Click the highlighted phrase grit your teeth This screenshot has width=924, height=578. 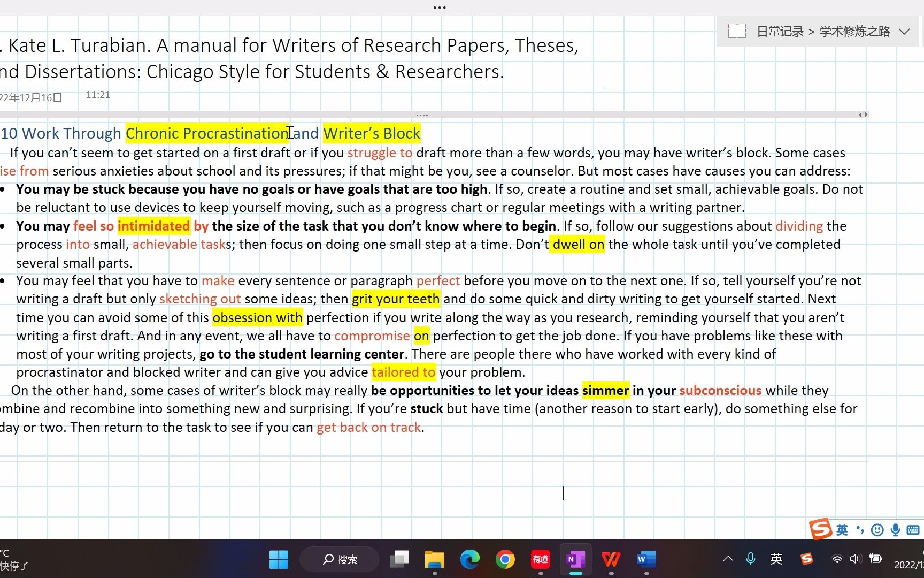[x=396, y=299]
